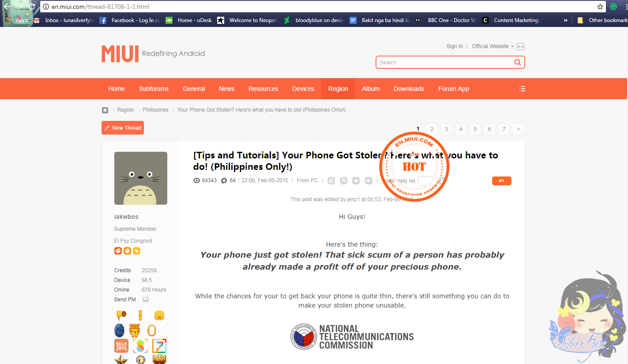This screenshot has width=628, height=364.
Task: Focus the forum Search field
Action: [x=445, y=62]
